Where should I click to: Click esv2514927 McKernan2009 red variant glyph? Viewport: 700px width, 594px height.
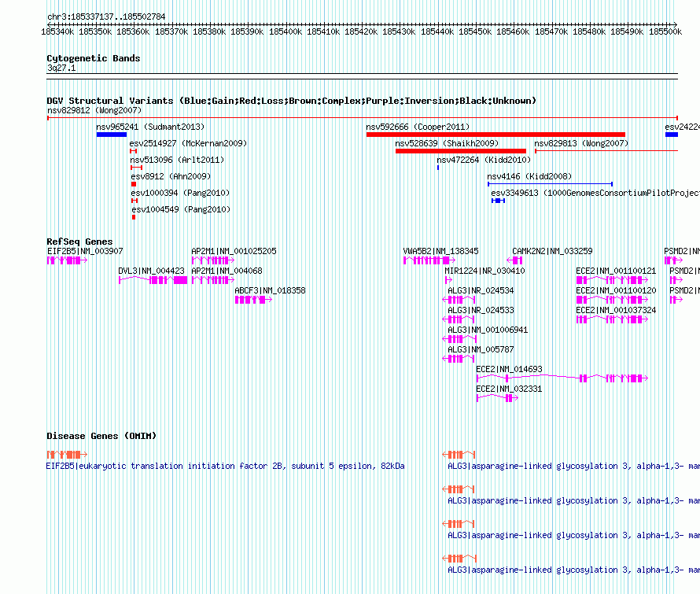click(133, 151)
